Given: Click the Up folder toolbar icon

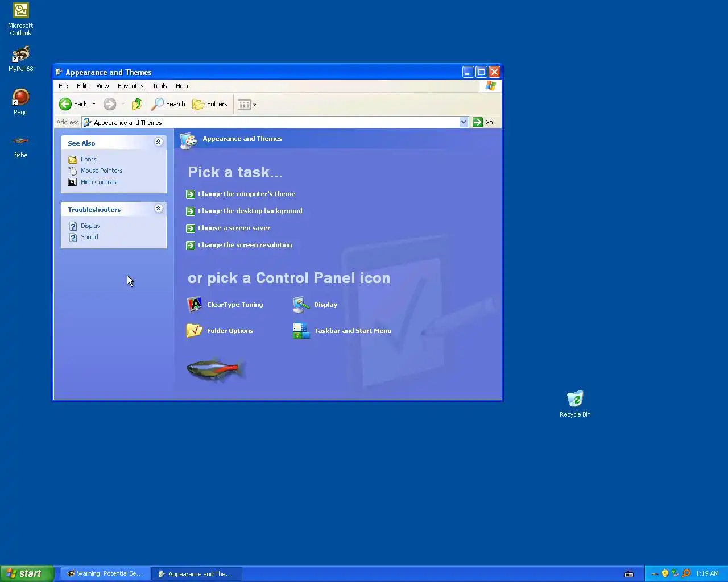Looking at the screenshot, I should pos(137,104).
